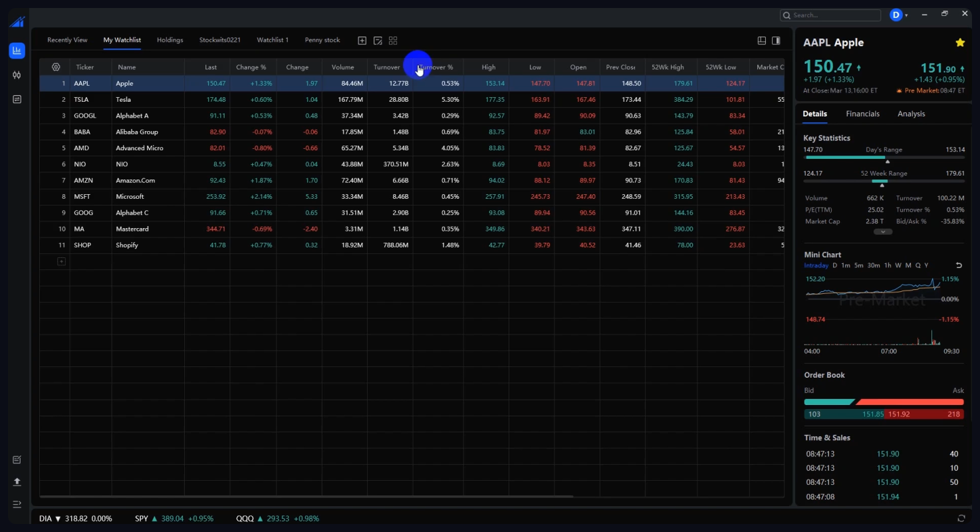Expand left sidebar using bottom menu icon
This screenshot has width=980, height=532.
tap(17, 504)
